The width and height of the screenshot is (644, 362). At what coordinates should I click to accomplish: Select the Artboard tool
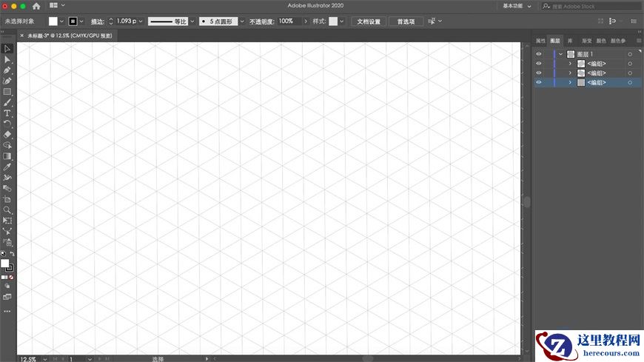point(7,199)
